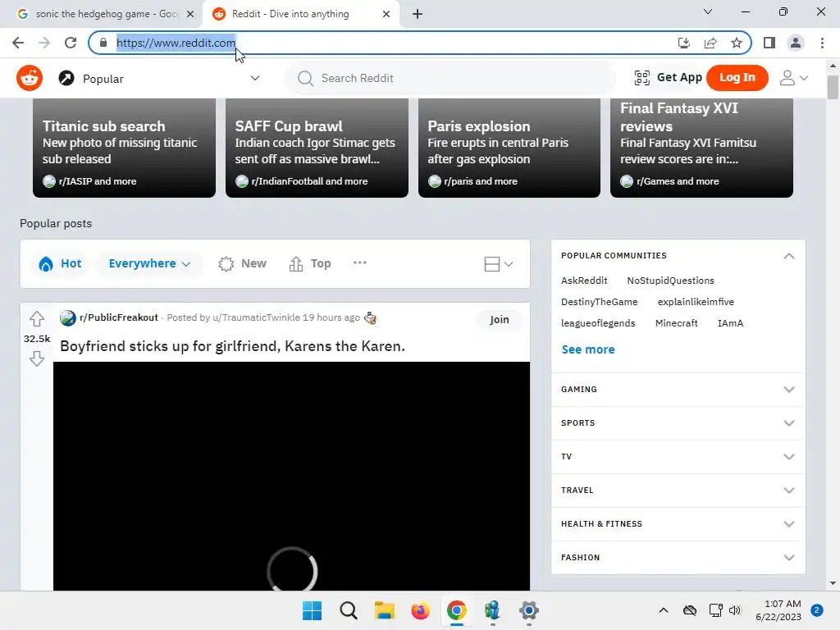The width and height of the screenshot is (840, 630).
Task: Open the Chrome tab search chevron
Action: tap(708, 11)
